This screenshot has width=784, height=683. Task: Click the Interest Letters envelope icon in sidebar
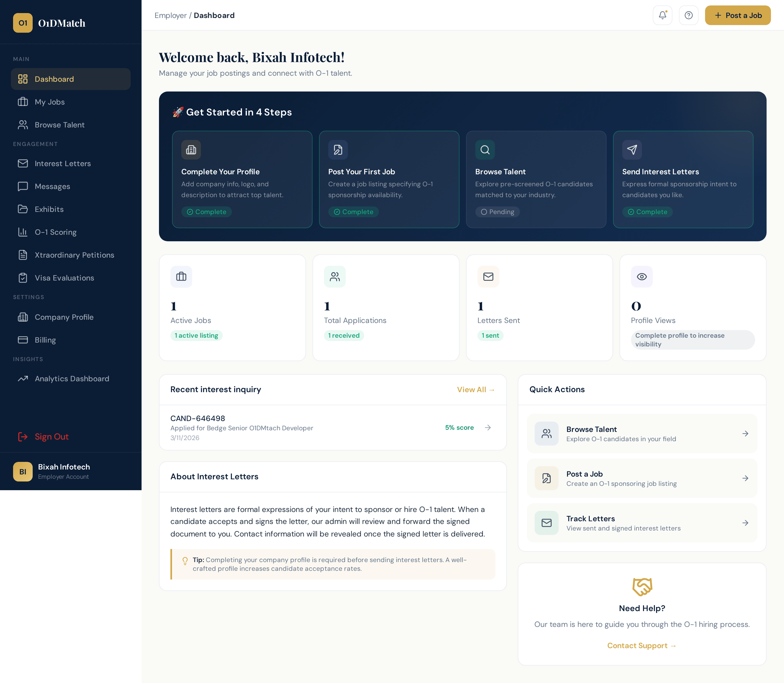[x=23, y=163]
